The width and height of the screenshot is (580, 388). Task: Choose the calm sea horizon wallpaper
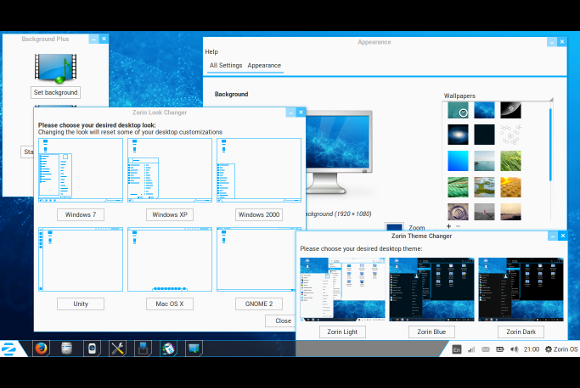coord(484,161)
